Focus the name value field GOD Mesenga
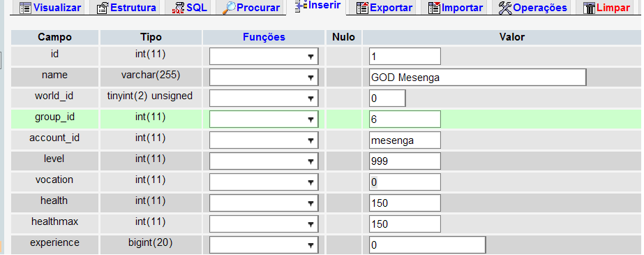The image size is (644, 255). 477,78
